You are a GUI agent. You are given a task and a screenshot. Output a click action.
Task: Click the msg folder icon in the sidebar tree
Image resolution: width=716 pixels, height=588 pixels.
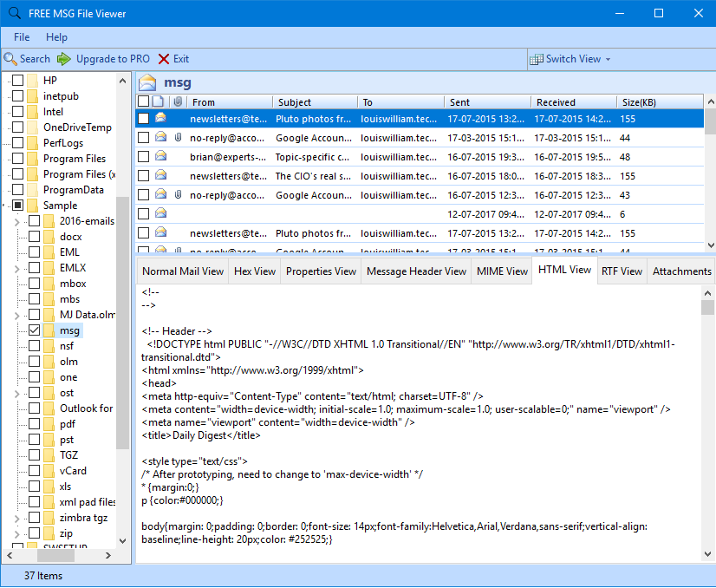point(49,330)
